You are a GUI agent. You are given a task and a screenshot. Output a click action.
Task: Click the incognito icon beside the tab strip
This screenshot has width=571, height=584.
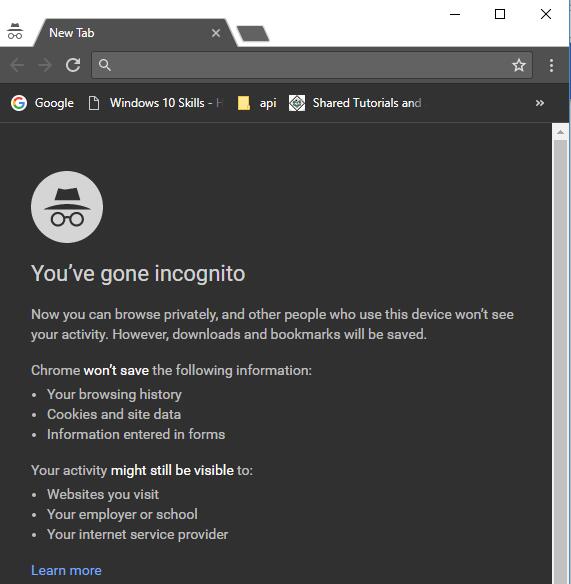click(x=15, y=31)
